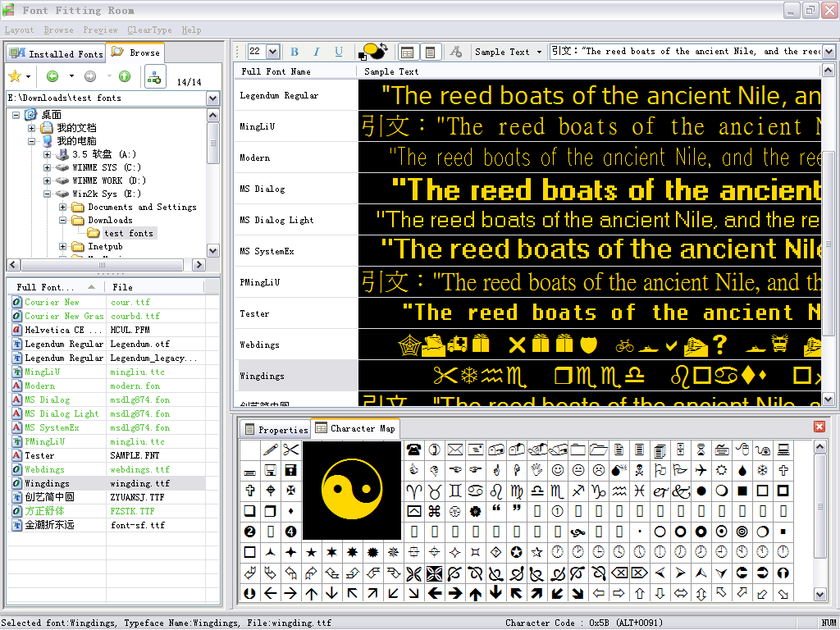Click the font smoothing A icon
Screen dimensions: 840x630
456,52
